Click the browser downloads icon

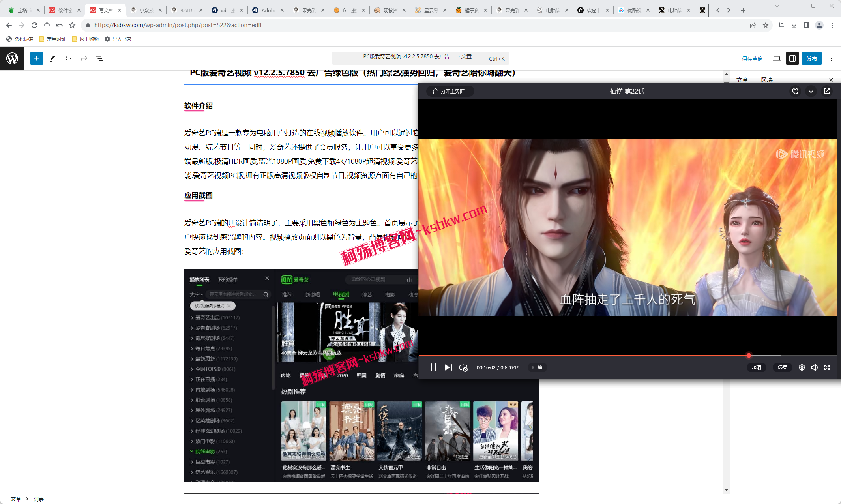coord(794,25)
